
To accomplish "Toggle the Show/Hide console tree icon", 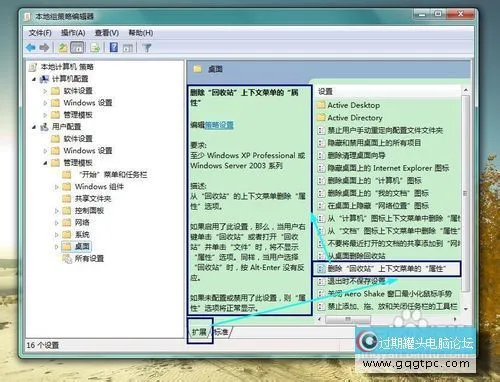I will tap(77, 48).
